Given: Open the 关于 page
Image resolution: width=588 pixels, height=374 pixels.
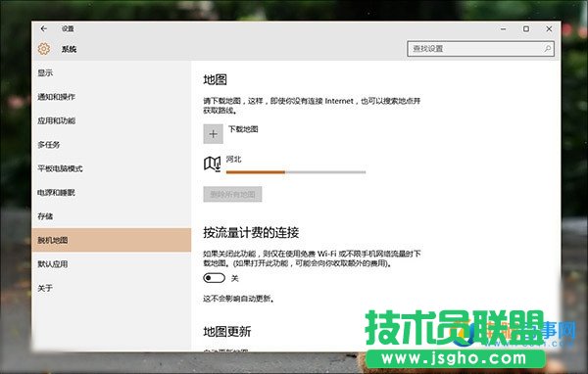Looking at the screenshot, I should 45,288.
